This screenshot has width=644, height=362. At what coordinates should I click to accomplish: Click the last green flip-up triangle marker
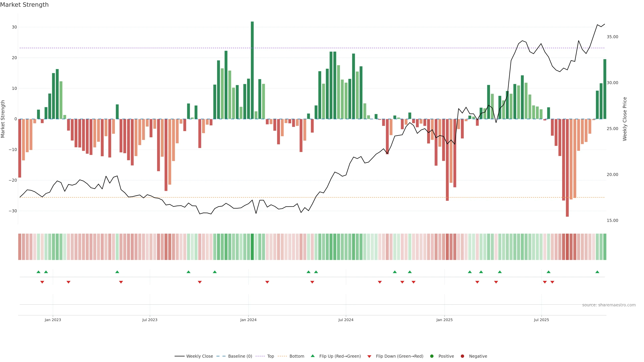pos(597,272)
